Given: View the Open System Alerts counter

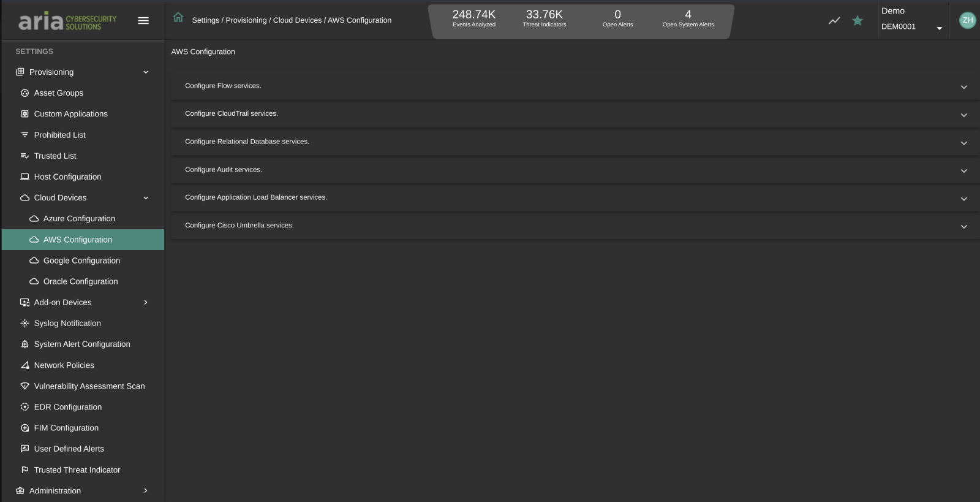Looking at the screenshot, I should [688, 18].
